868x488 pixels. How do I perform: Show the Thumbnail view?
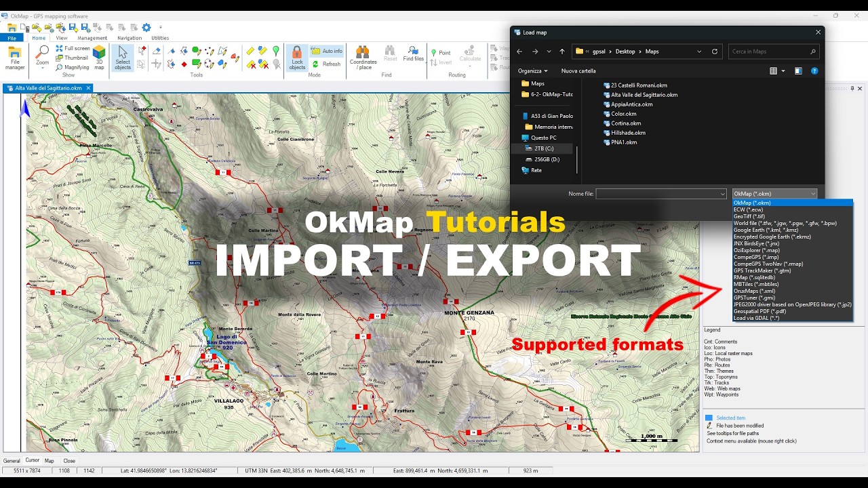(x=71, y=58)
